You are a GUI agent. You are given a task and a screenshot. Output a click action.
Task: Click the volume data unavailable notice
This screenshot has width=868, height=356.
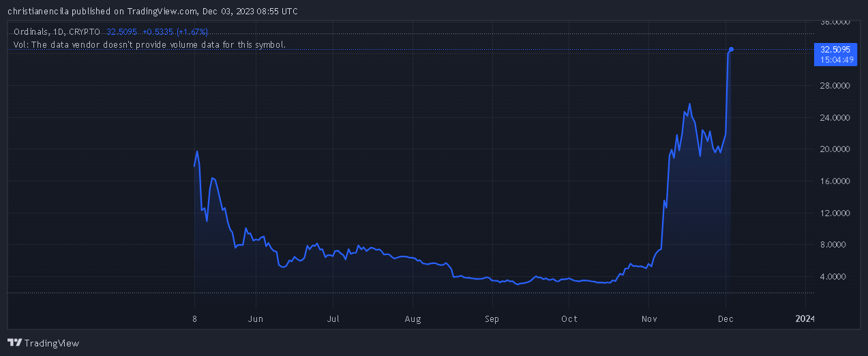click(149, 45)
